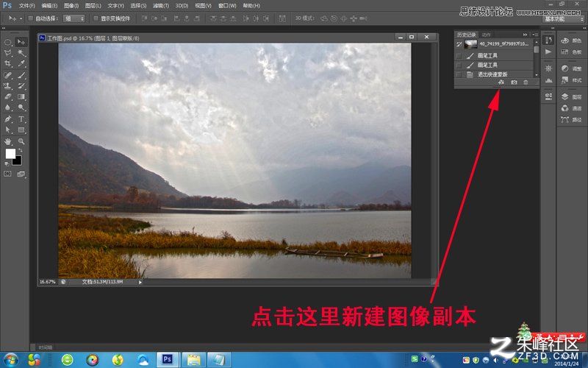Open the 图层 Layers panel

click(x=572, y=97)
